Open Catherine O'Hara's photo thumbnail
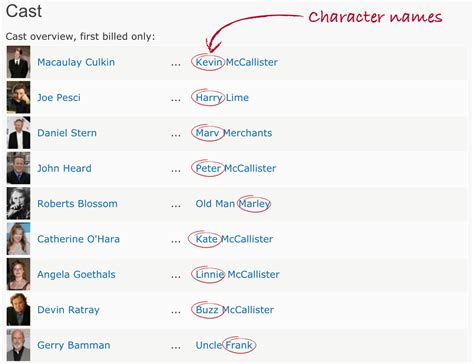 [x=18, y=239]
